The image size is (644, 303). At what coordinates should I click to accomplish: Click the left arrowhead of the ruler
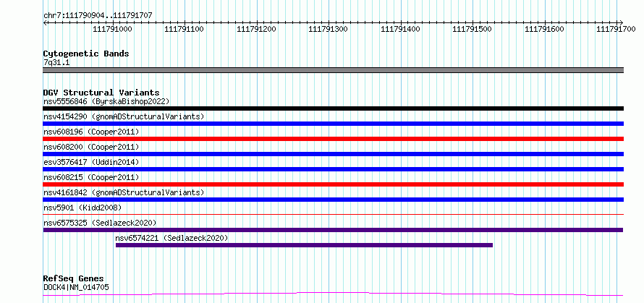[45, 22]
